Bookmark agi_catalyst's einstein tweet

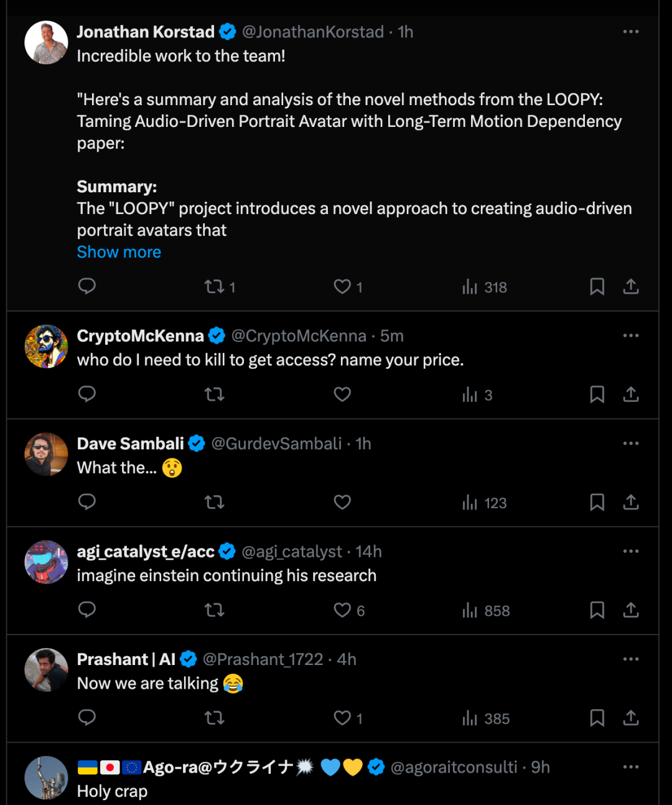597,610
